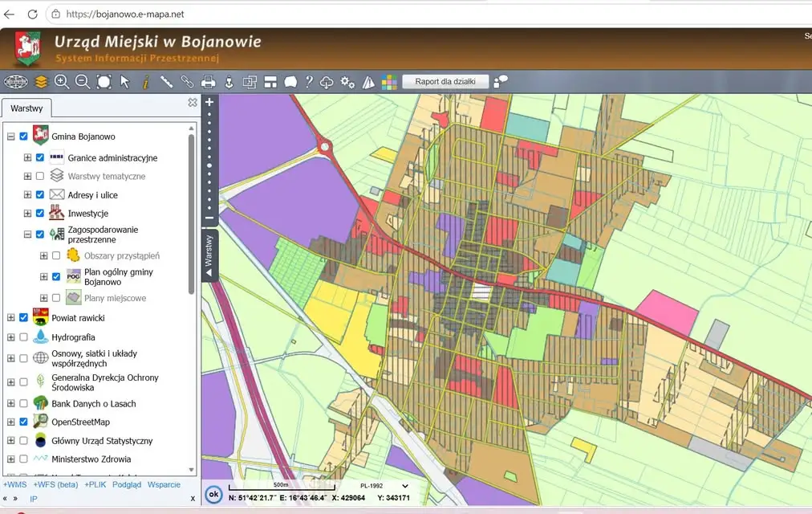Expand the Granice administracyjne tree node
This screenshot has width=812, height=514.
[27, 157]
